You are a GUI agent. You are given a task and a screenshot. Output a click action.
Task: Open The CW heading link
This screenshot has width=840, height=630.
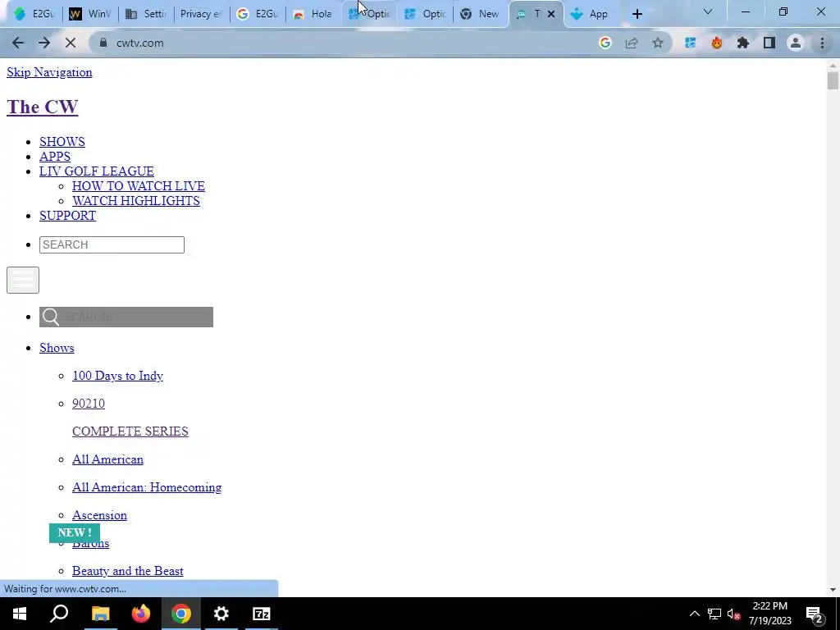(43, 107)
